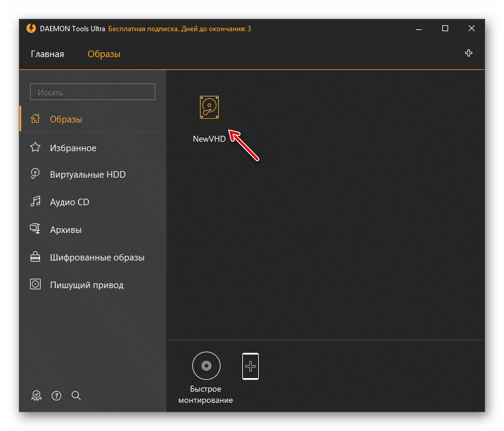This screenshot has width=504, height=431.
Task: Select the Аудио CD music note item
Action: coord(69,202)
